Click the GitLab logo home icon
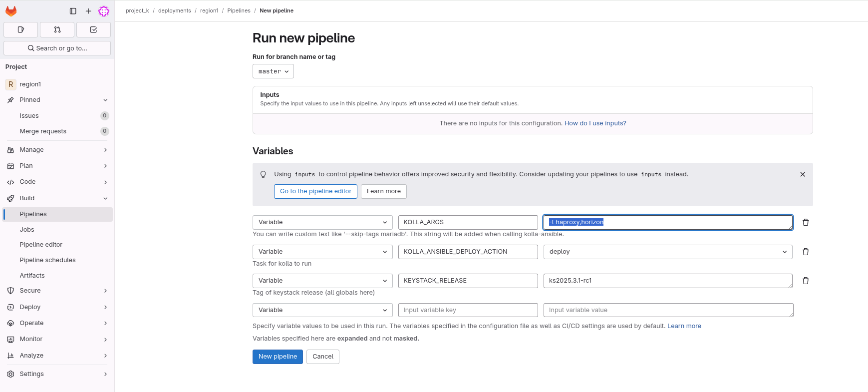 pyautogui.click(x=11, y=11)
